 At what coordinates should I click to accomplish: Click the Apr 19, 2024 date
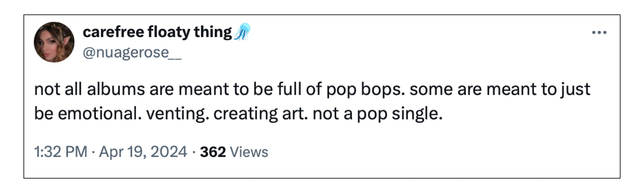[143, 152]
